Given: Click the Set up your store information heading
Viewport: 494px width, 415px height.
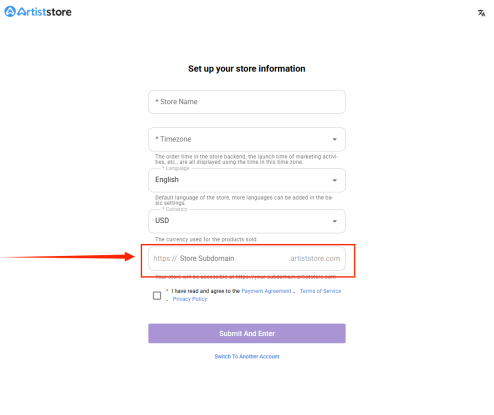Looking at the screenshot, I should [247, 69].
